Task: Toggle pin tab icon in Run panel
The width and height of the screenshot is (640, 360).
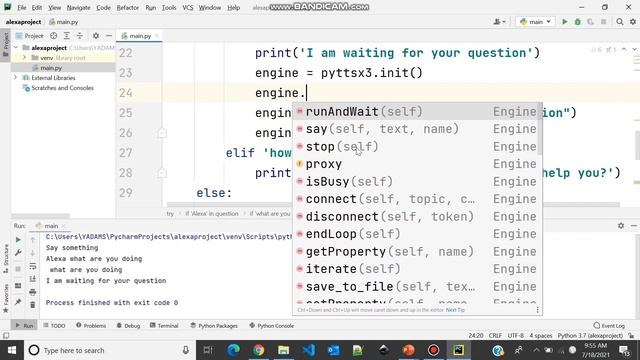Action: click(18, 302)
